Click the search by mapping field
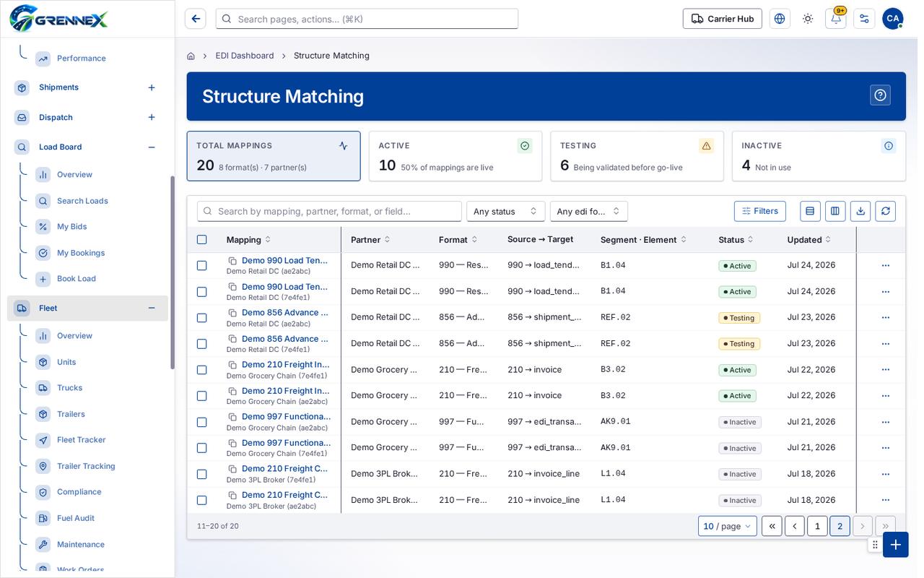This screenshot has height=578, width=924. [x=329, y=211]
